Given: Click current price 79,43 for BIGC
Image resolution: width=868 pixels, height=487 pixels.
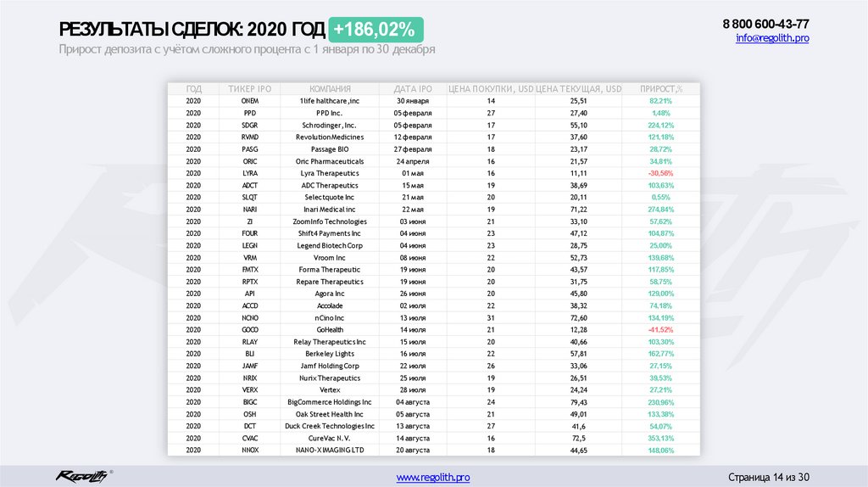Looking at the screenshot, I should [x=578, y=402].
